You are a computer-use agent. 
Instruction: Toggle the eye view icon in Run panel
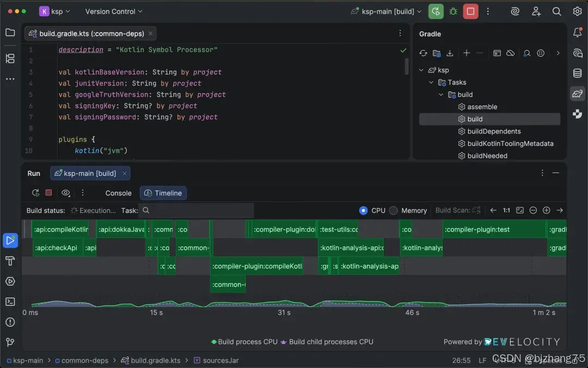pyautogui.click(x=66, y=193)
